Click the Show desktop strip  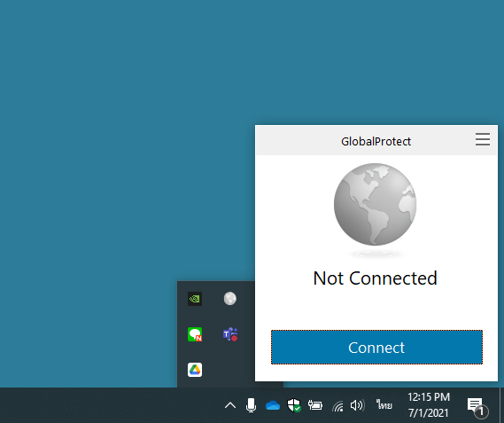(x=501, y=405)
